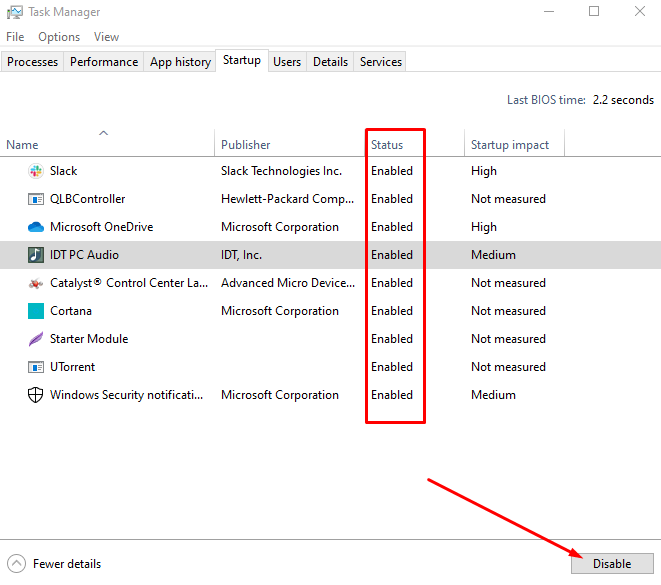661x585 pixels.
Task: Click the QLBController window icon
Action: pyautogui.click(x=36, y=199)
